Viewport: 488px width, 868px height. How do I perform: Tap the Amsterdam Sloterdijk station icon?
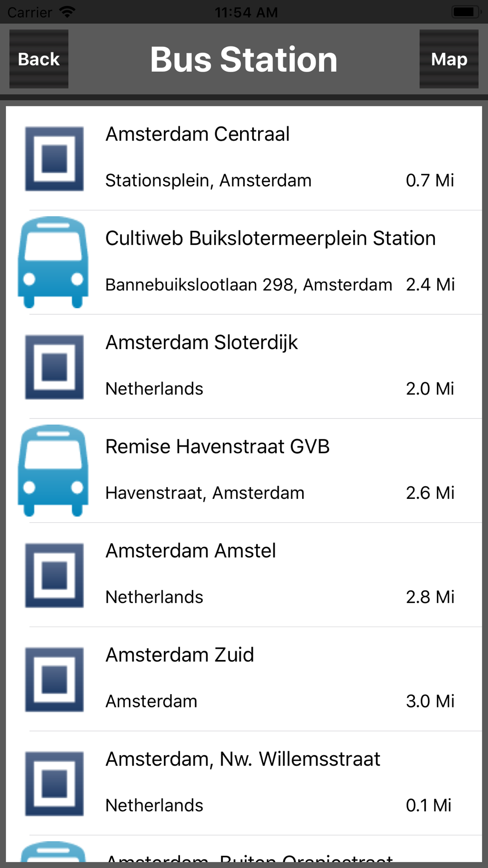[x=54, y=367]
